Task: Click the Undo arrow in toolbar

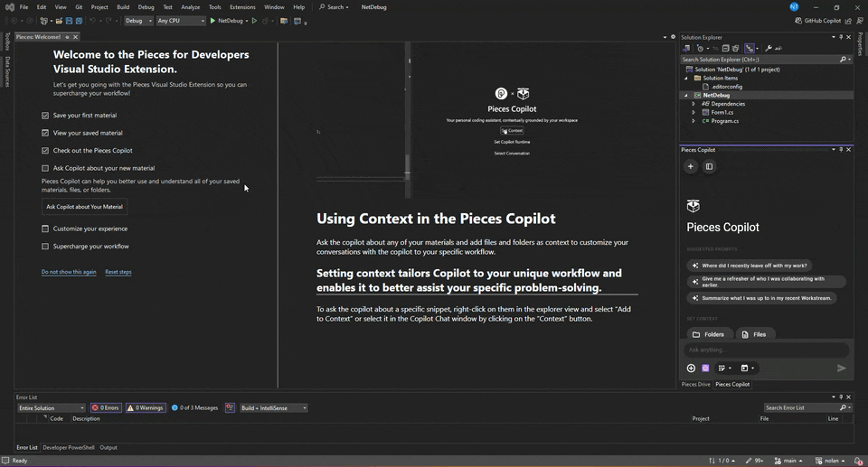Action: [x=92, y=21]
